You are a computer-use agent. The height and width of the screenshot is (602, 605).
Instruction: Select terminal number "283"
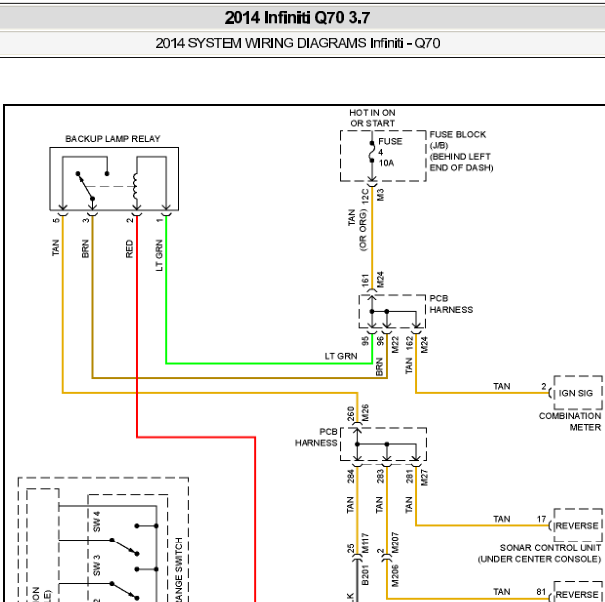[380, 476]
